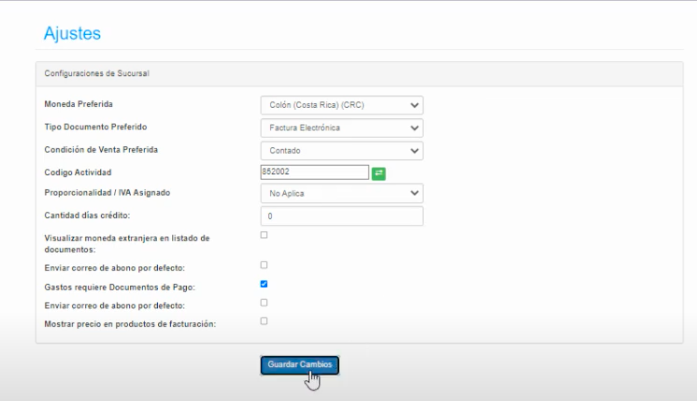Open the Tipo Documento Preferido dropdown
This screenshot has height=401, width=697.
pos(342,128)
